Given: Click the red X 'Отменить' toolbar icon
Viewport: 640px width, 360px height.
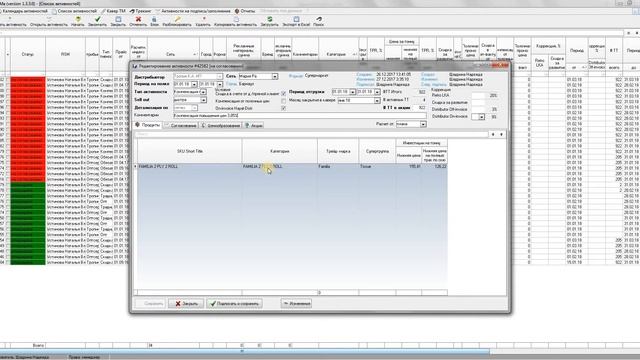Looking at the screenshot, I should click(138, 21).
